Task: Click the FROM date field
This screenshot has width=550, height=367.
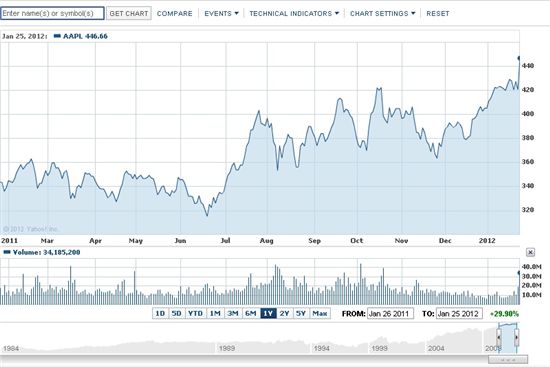Action: tap(390, 314)
